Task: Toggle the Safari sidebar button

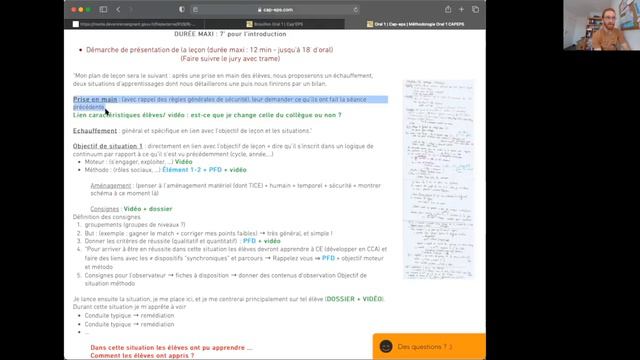Action: [x=103, y=9]
